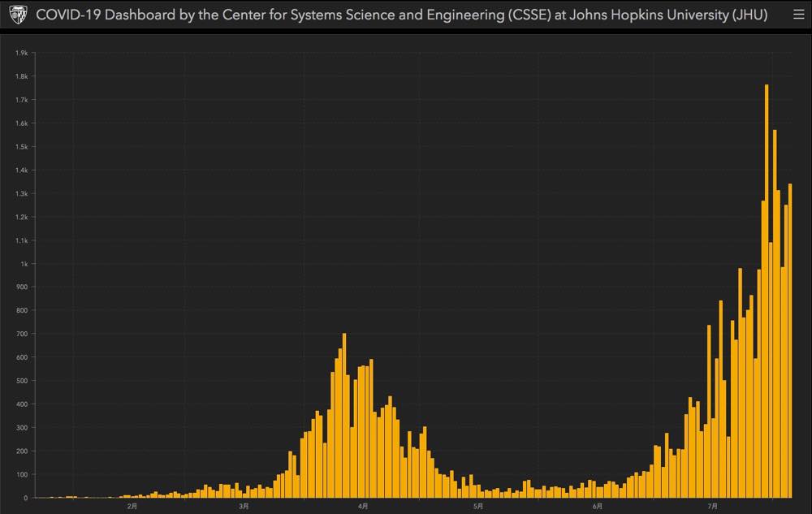Screen dimensions: 812x514
Task: Click the 1.1k y-axis label
Action: pyautogui.click(x=22, y=240)
